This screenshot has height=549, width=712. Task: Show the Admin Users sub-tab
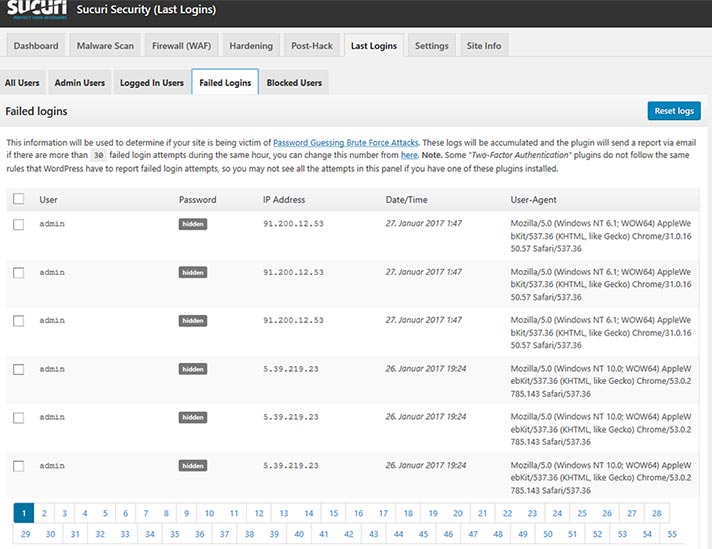pos(79,83)
